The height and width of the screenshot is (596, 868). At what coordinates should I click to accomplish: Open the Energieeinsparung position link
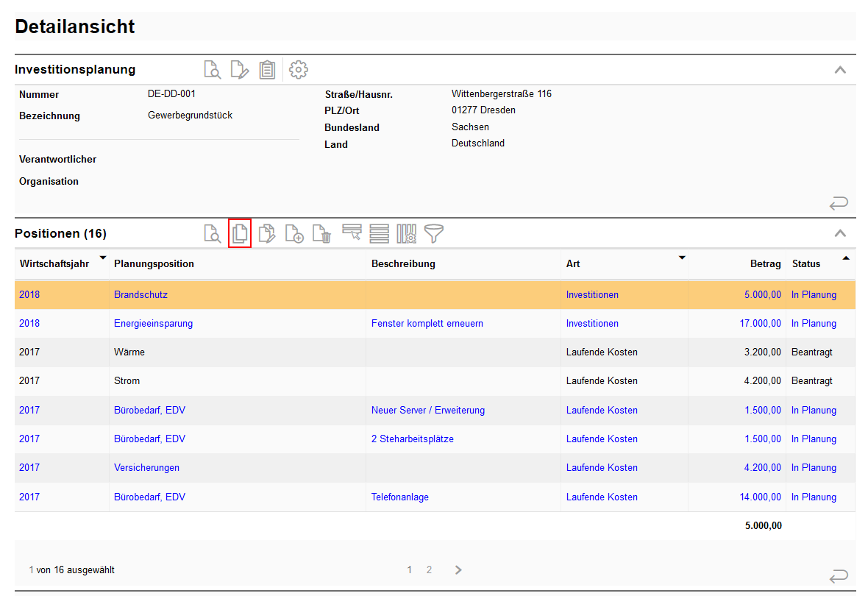153,324
